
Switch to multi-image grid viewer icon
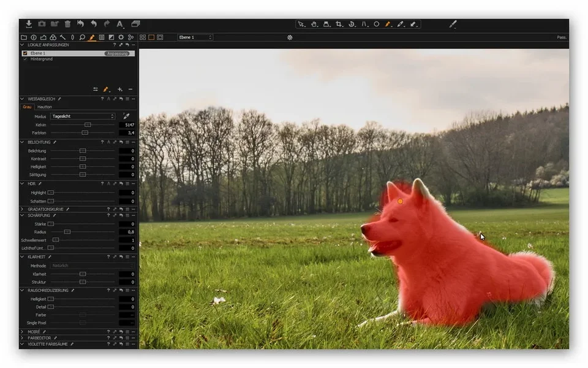pyautogui.click(x=143, y=37)
